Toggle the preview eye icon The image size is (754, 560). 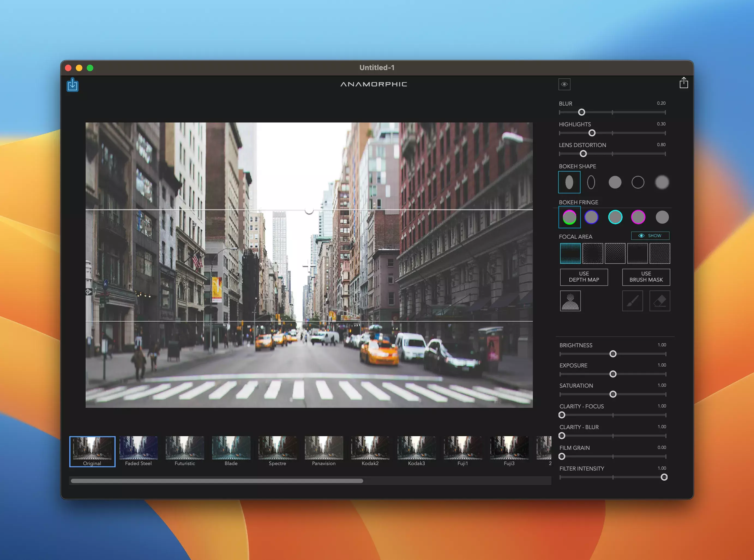coord(564,84)
